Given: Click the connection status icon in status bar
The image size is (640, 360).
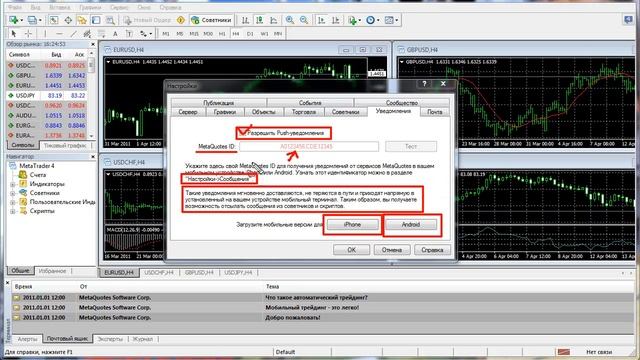Looking at the screenshot, I should pyautogui.click(x=564, y=351).
